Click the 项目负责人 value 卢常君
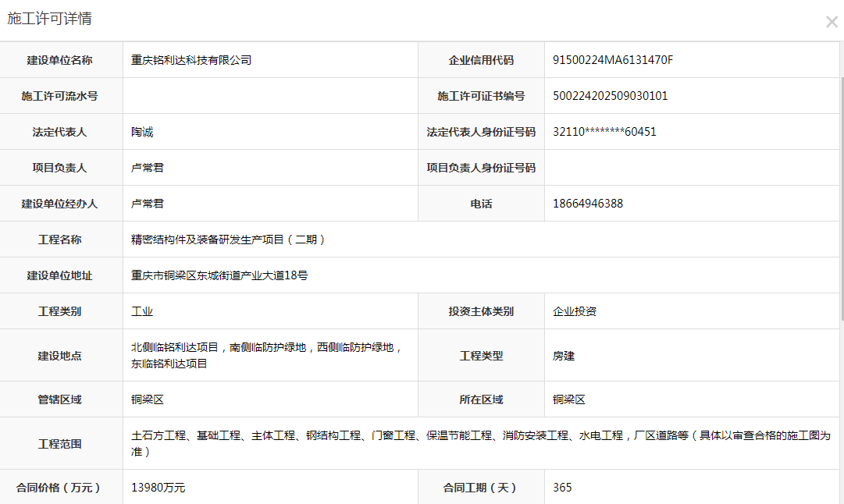Screen dimensions: 844x504 click(x=148, y=168)
